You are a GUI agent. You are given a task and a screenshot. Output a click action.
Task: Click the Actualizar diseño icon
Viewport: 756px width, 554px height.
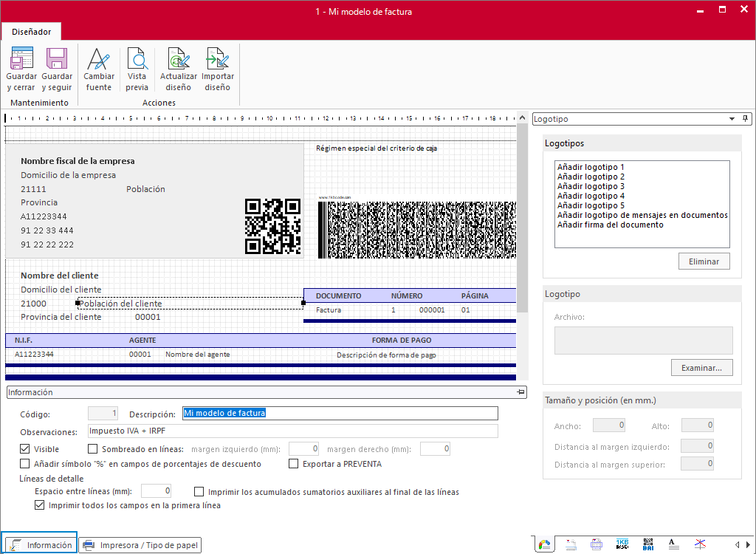179,59
